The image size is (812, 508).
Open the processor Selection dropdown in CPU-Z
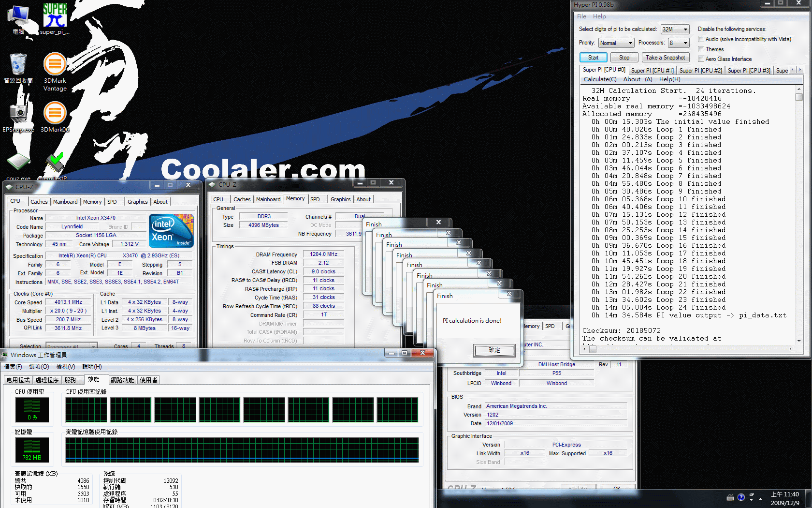coord(72,346)
